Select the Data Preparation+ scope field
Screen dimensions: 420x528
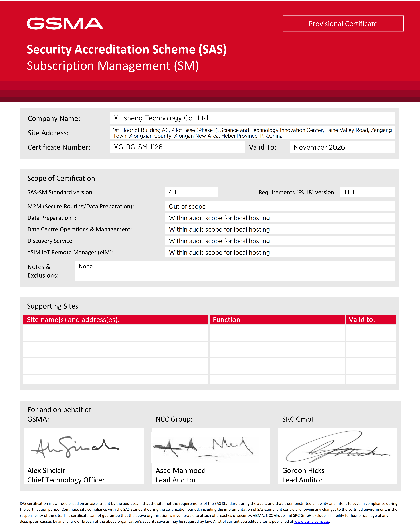pyautogui.click(x=280, y=218)
